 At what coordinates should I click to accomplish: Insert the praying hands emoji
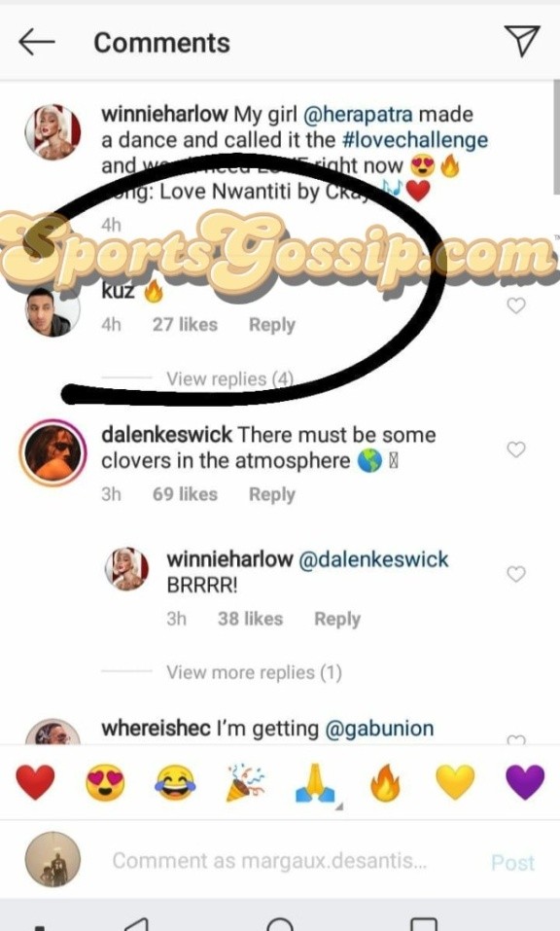click(x=315, y=782)
